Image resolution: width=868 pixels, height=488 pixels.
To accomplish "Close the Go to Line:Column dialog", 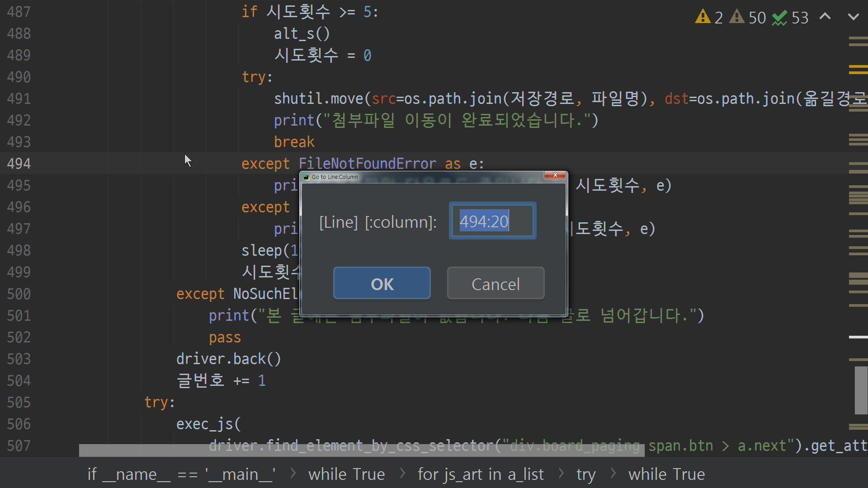I will pos(555,175).
